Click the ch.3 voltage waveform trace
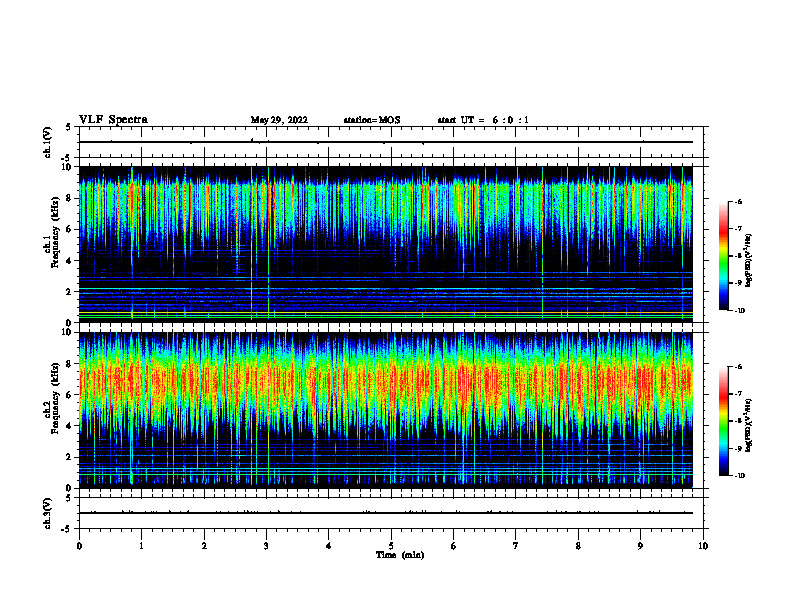Screen dimensions: 792x612 [x=386, y=513]
